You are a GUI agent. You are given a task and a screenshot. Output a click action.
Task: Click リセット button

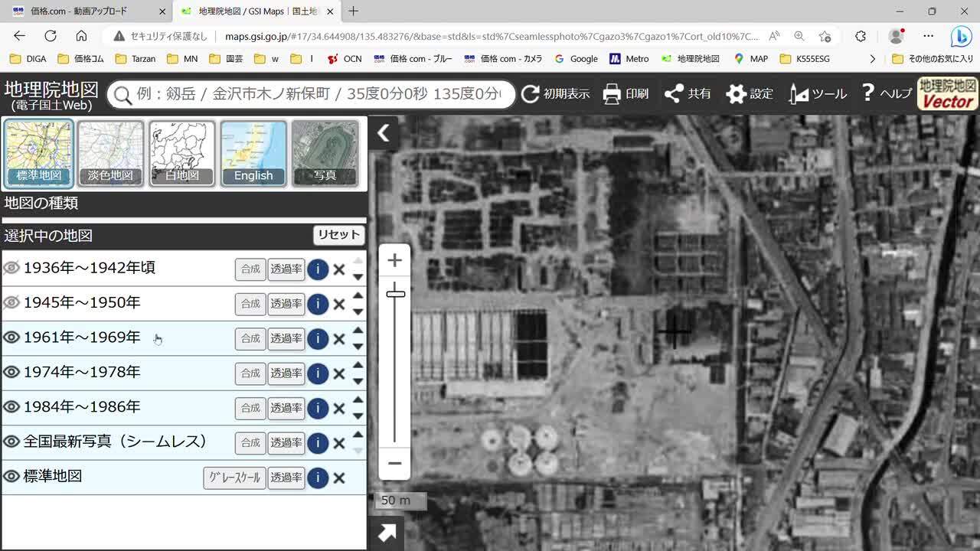(338, 235)
